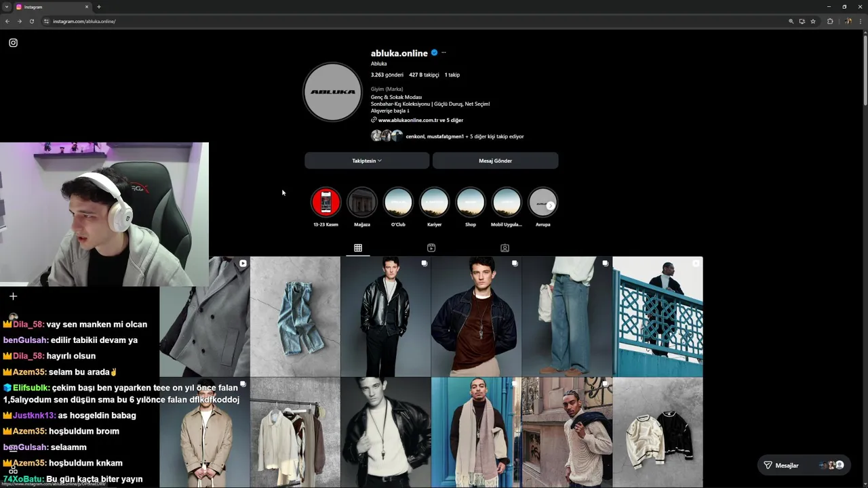Open the Abluka profile picture
The width and height of the screenshot is (868, 488).
point(332,91)
